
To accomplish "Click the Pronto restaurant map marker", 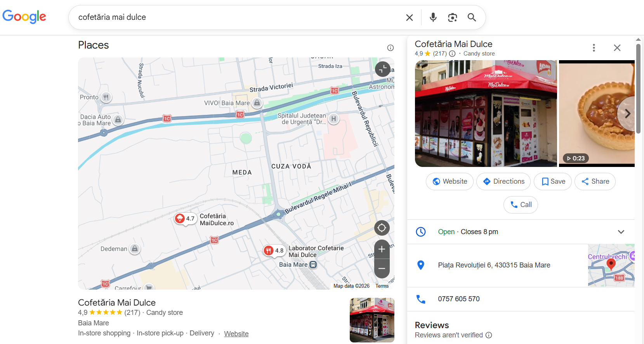I will tap(106, 97).
